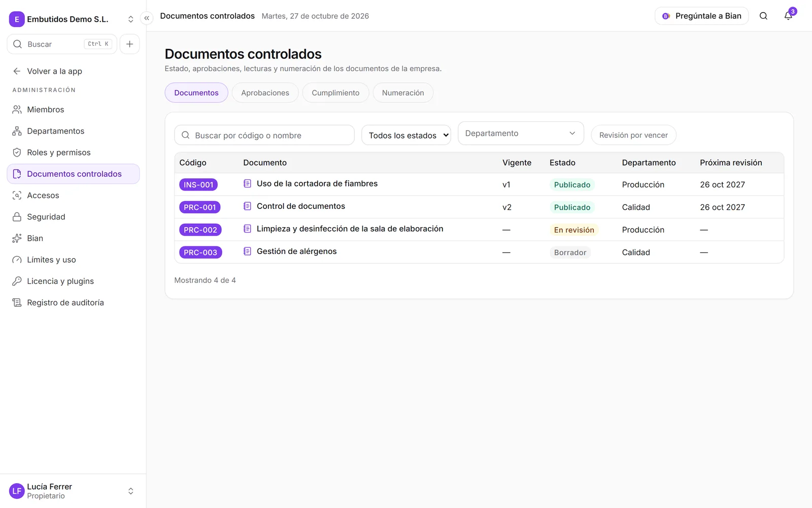This screenshot has height=508, width=812.
Task: Click the PRC-001 code badge
Action: tap(200, 207)
